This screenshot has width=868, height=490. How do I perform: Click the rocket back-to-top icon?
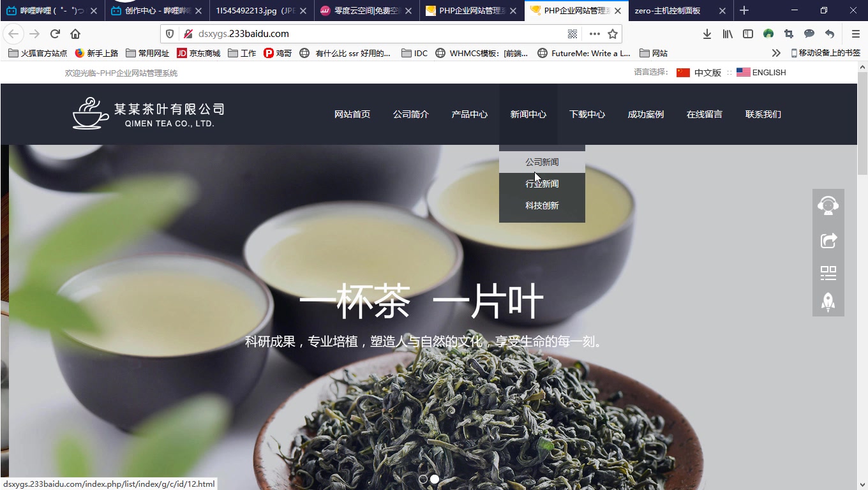(828, 302)
